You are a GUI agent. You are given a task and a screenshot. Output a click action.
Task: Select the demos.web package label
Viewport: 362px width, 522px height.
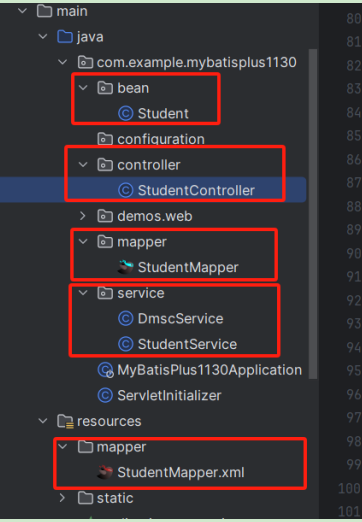click(x=155, y=216)
